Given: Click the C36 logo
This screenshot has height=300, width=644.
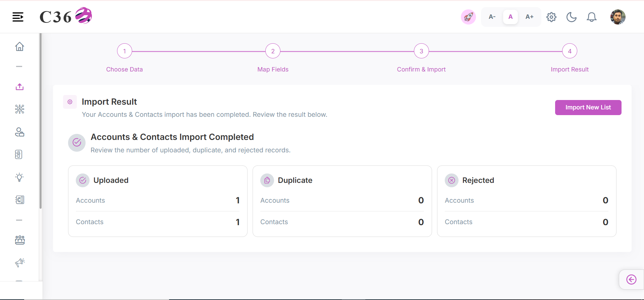Looking at the screenshot, I should (66, 16).
